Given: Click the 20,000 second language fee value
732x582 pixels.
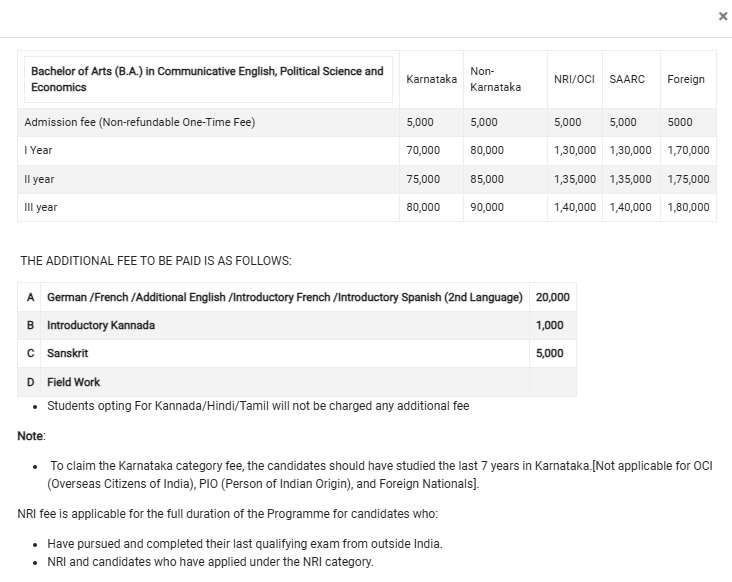Looking at the screenshot, I should click(552, 297).
